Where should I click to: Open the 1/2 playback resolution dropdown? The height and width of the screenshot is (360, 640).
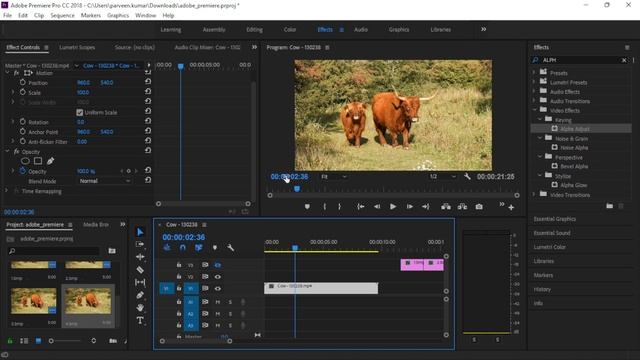coord(442,177)
